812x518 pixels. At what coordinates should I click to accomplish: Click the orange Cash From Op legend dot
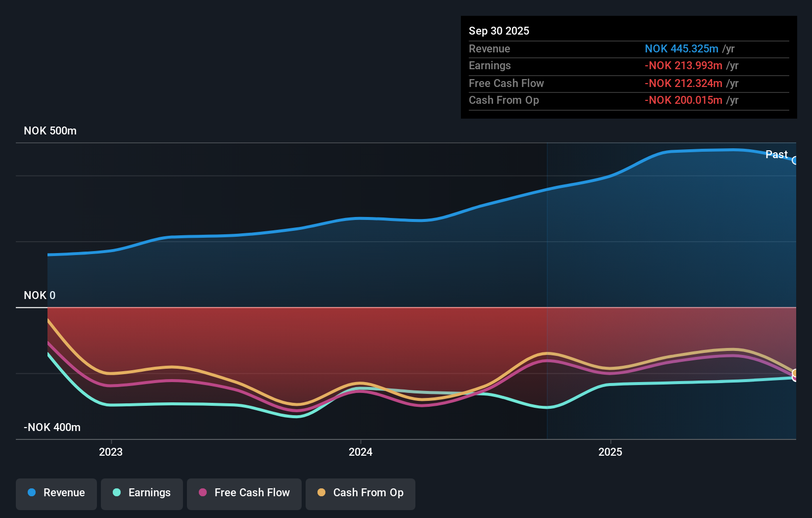pos(322,493)
